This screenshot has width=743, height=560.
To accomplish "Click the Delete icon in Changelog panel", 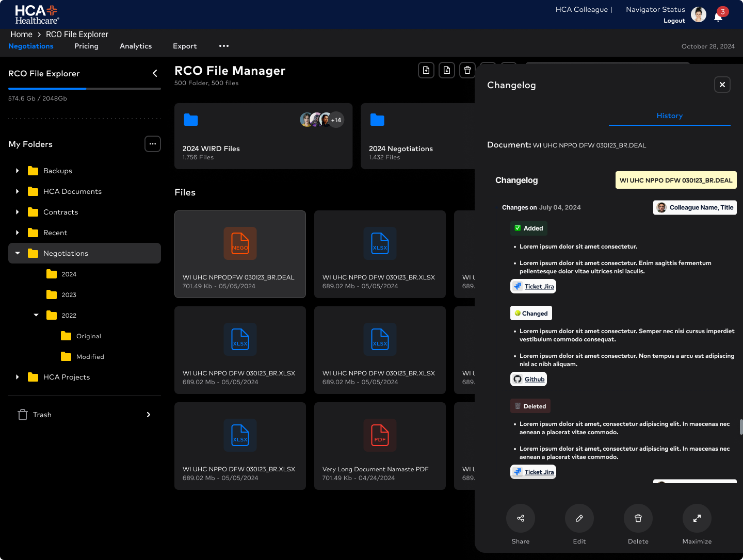I will pos(638,518).
